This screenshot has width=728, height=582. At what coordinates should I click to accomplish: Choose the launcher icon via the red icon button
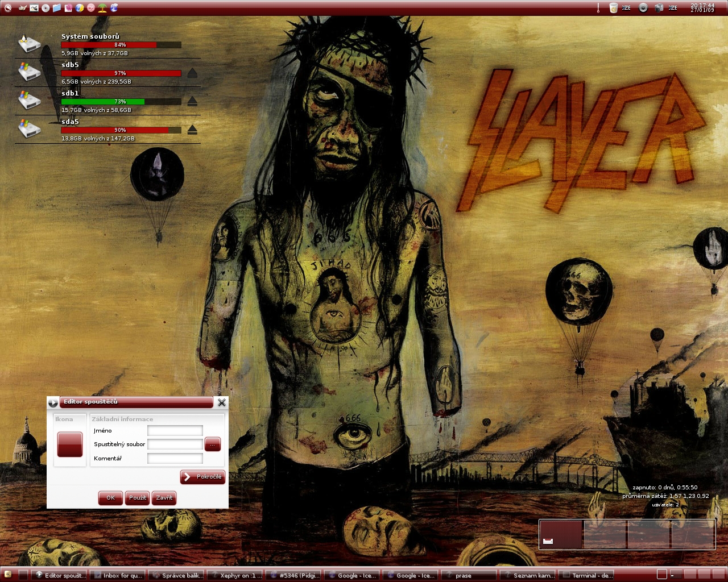coord(70,444)
